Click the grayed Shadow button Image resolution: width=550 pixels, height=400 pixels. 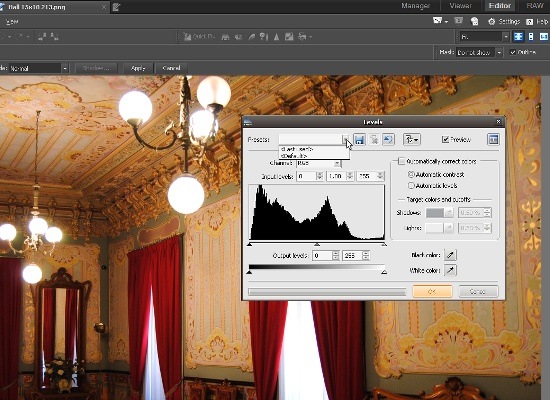pos(96,68)
